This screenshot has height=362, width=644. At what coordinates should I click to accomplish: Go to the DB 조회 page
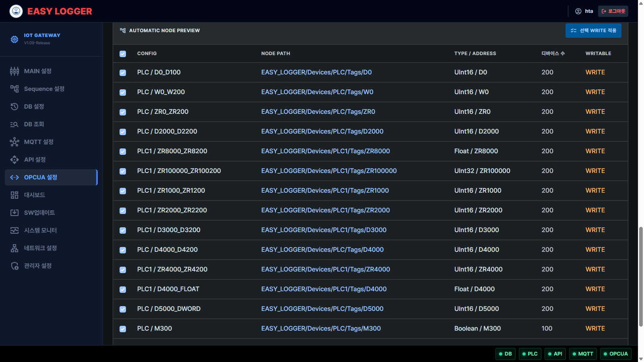[x=51, y=124]
